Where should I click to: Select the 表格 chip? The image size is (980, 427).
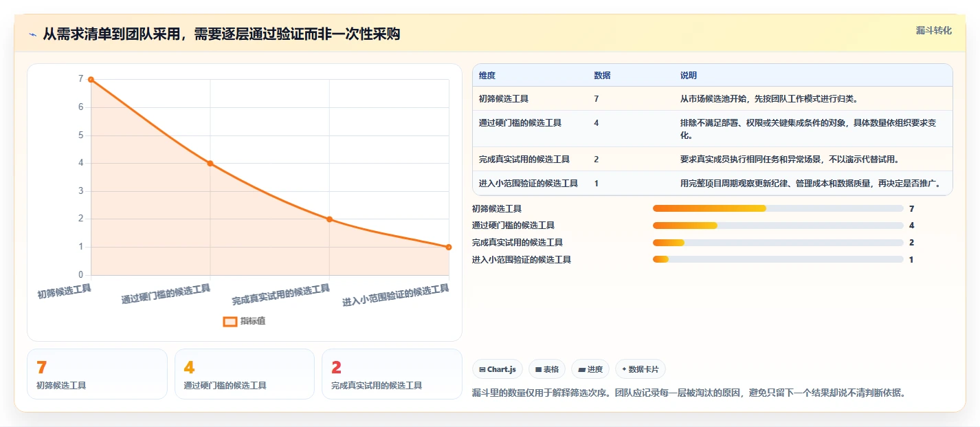(x=547, y=369)
